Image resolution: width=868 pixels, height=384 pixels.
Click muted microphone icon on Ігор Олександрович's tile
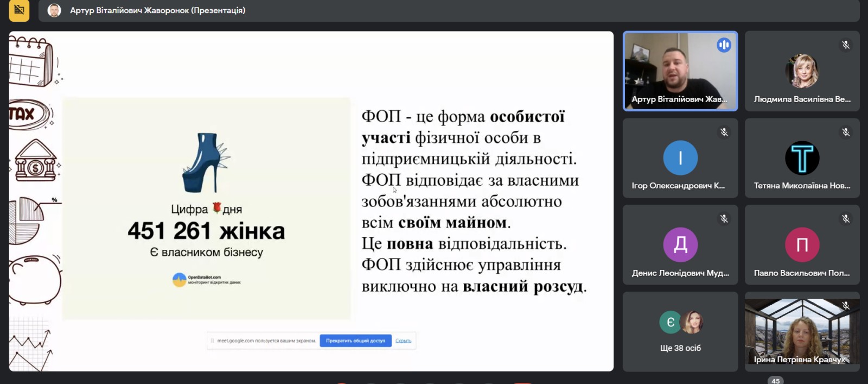pos(724,132)
